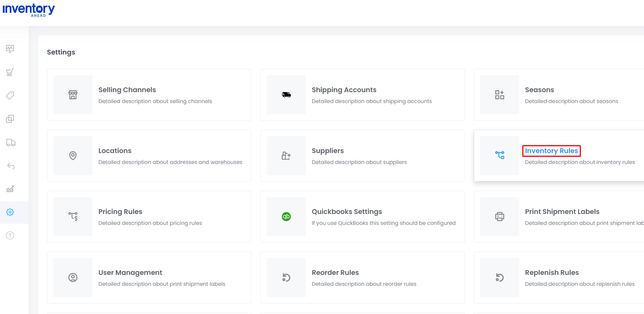Open Print Shipment Labels title
The image size is (644, 314).
coord(562,212)
